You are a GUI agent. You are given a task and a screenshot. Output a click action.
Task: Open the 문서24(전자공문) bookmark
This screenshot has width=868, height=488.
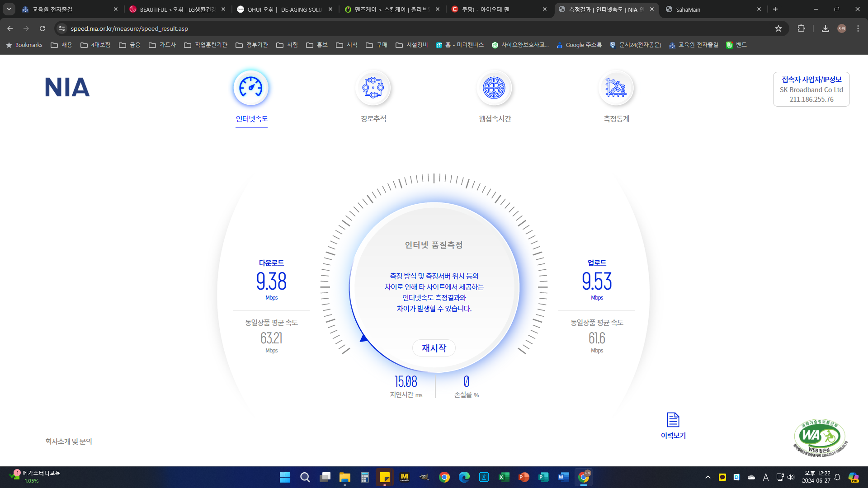coord(635,45)
